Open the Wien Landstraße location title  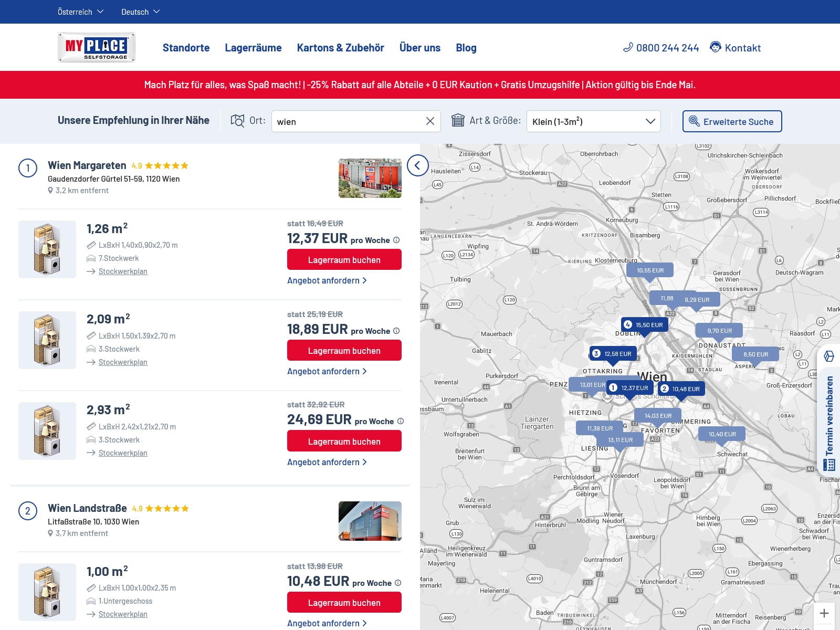coord(87,508)
